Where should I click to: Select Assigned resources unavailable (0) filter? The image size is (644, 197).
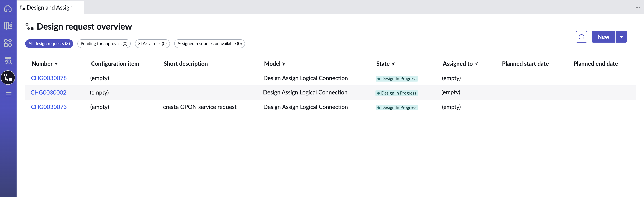point(210,44)
